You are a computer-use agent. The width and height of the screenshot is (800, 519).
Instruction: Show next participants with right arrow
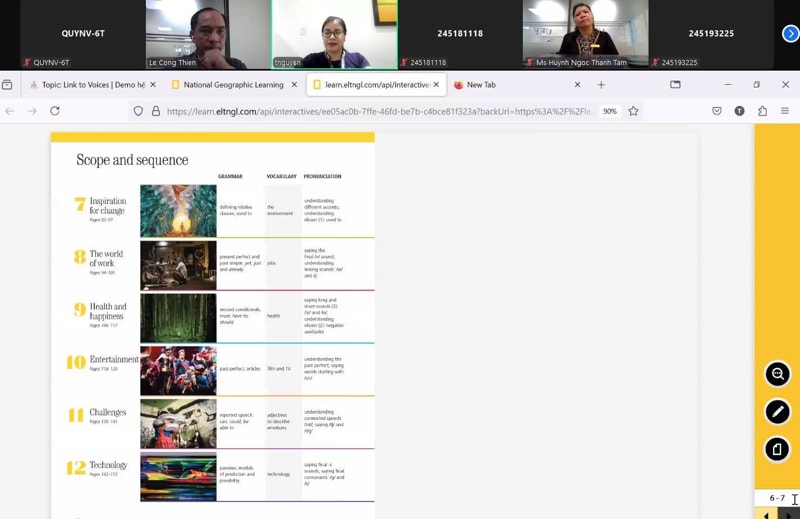(790, 34)
